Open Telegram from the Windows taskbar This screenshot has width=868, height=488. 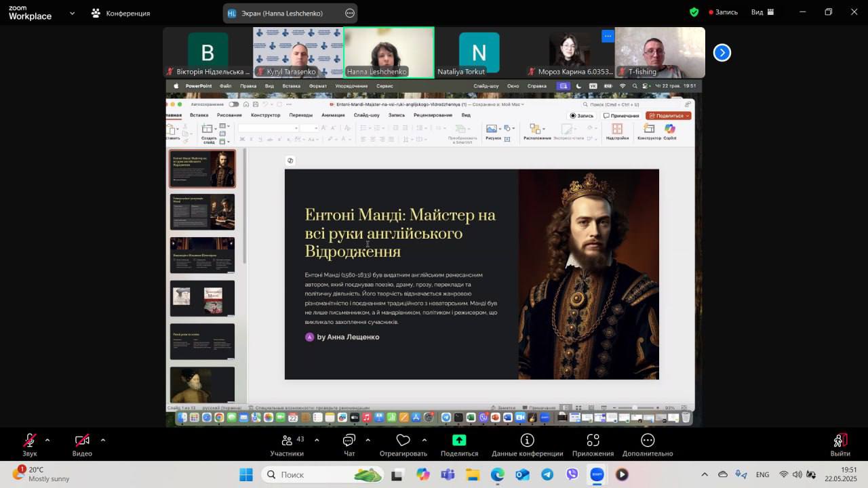pyautogui.click(x=547, y=474)
